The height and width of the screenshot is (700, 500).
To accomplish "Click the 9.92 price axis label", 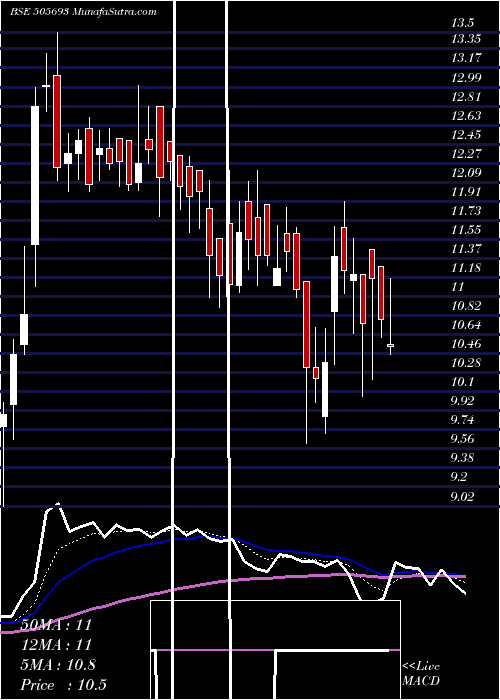I will (x=462, y=400).
